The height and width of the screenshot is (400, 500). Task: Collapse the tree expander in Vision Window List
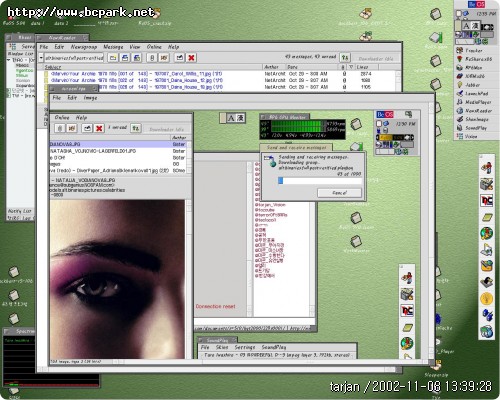click(x=9, y=60)
